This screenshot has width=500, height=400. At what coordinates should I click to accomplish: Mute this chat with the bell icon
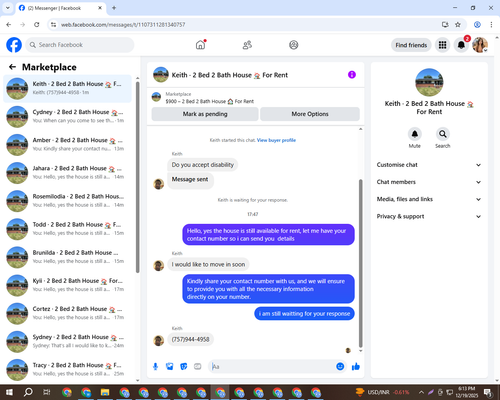pos(415,134)
